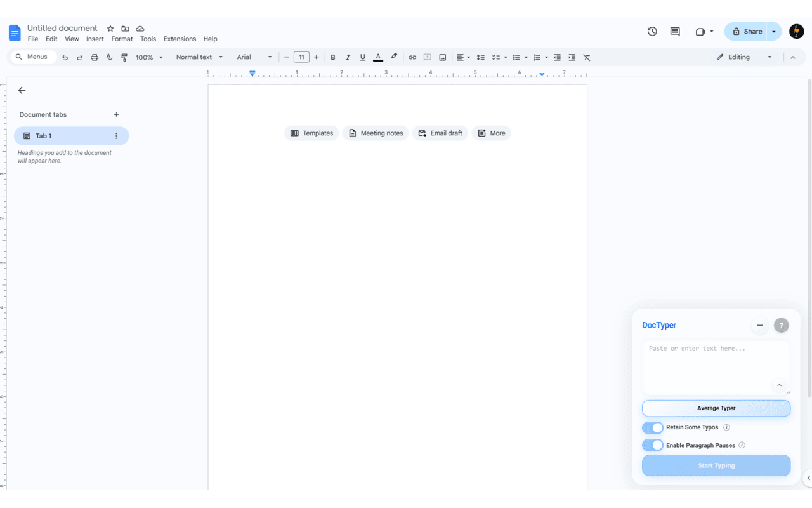Click the Italic formatting icon
This screenshot has width=812, height=508.
click(x=348, y=57)
